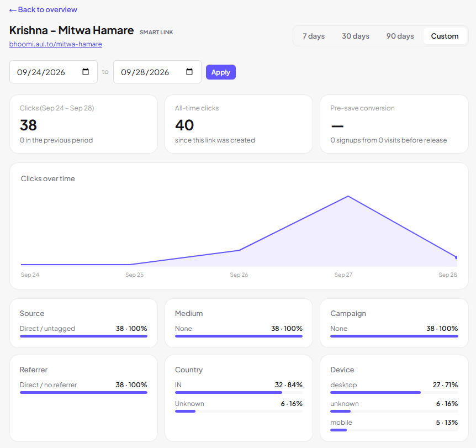This screenshot has height=448, width=476.
Task: Click the 'Sep 26' axis label
Action: tap(239, 275)
